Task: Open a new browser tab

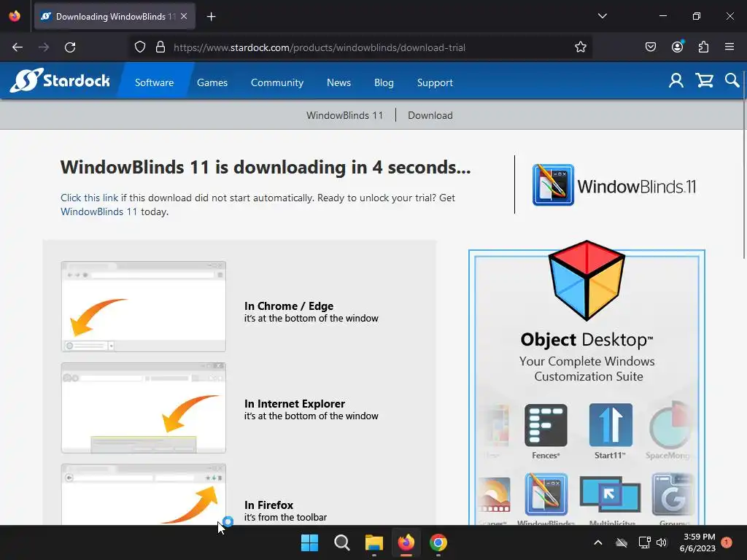Action: [x=211, y=17]
